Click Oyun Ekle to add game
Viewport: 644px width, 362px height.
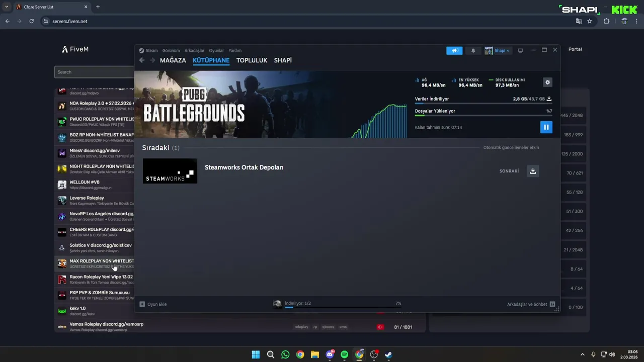pos(153,304)
